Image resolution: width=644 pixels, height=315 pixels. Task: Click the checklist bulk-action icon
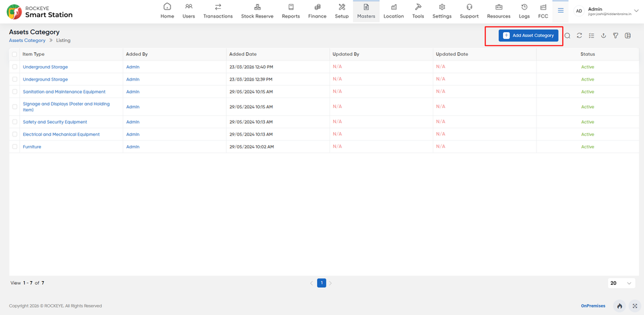pyautogui.click(x=591, y=36)
